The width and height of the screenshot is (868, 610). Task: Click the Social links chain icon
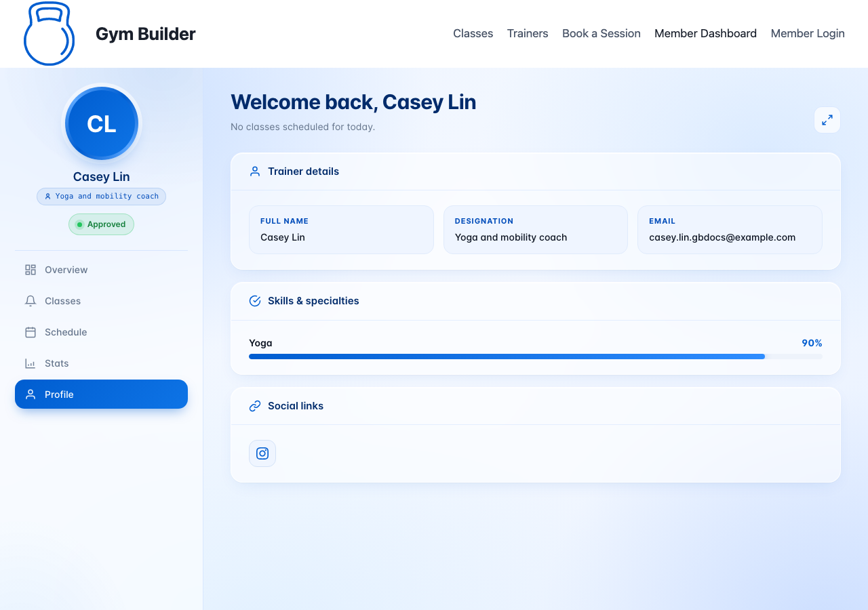pyautogui.click(x=255, y=406)
